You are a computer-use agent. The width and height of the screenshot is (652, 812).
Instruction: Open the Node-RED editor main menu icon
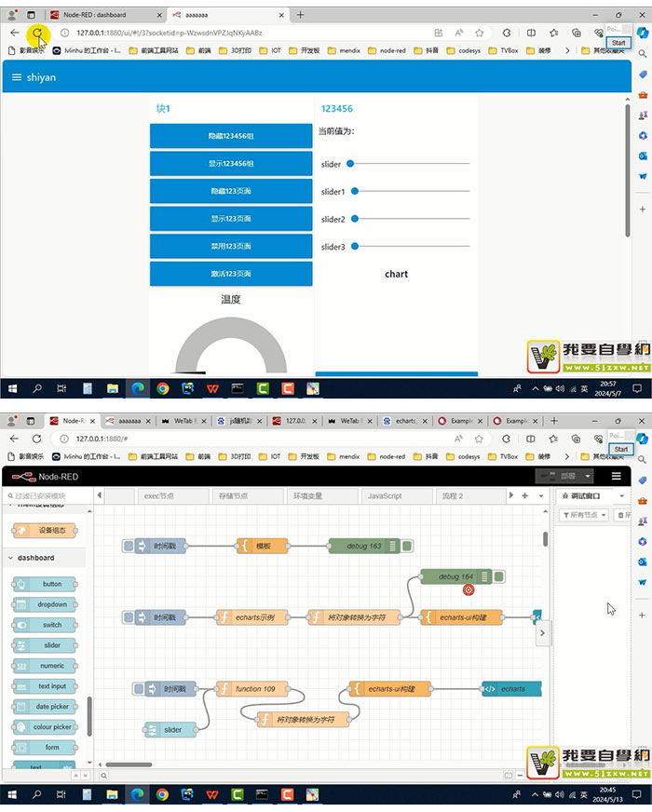coord(617,476)
